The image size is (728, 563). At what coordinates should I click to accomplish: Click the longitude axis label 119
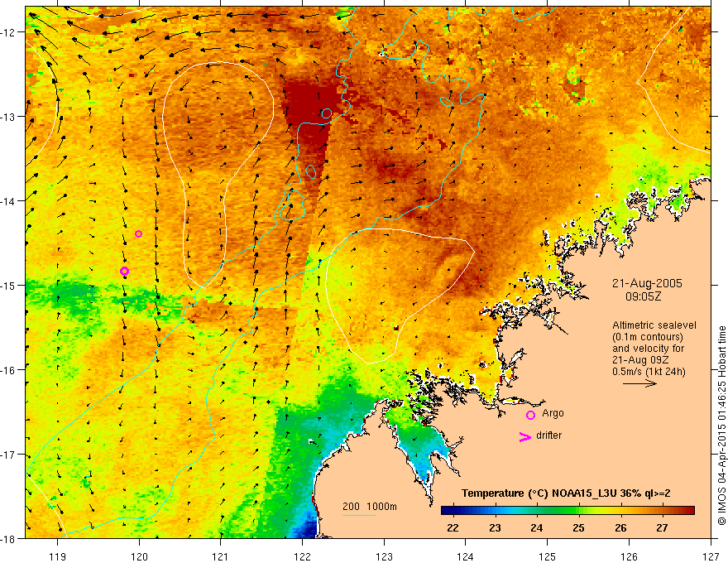tap(58, 556)
